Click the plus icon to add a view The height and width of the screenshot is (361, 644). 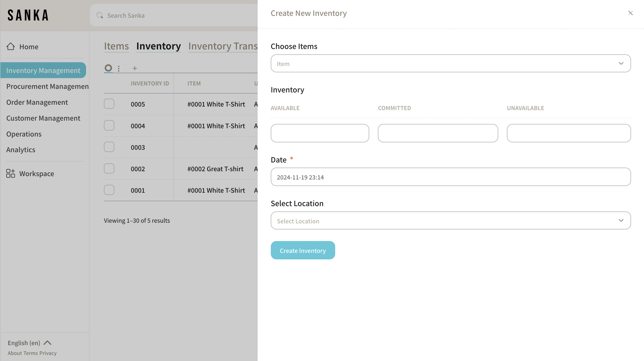pyautogui.click(x=135, y=68)
